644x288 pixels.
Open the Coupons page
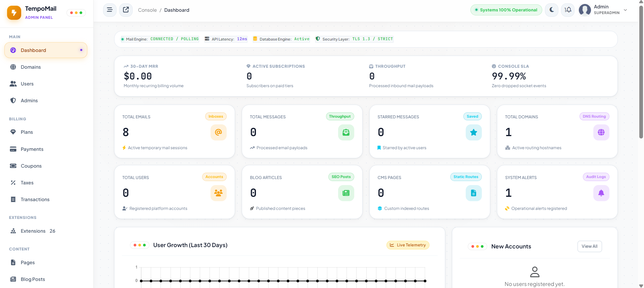coord(46,166)
